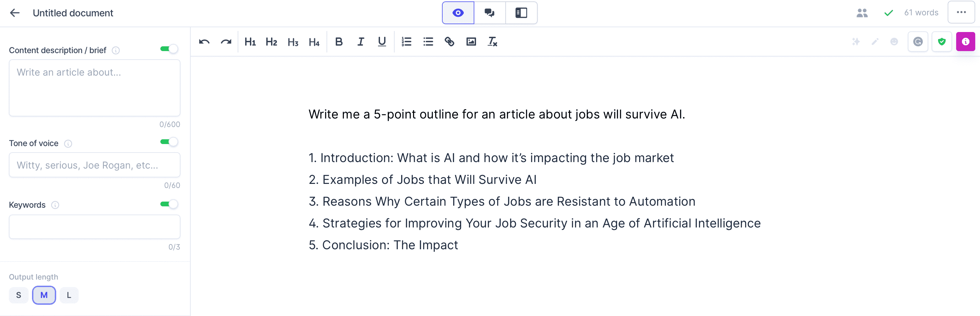
Task: Click the redo arrow icon
Action: pyautogui.click(x=226, y=42)
